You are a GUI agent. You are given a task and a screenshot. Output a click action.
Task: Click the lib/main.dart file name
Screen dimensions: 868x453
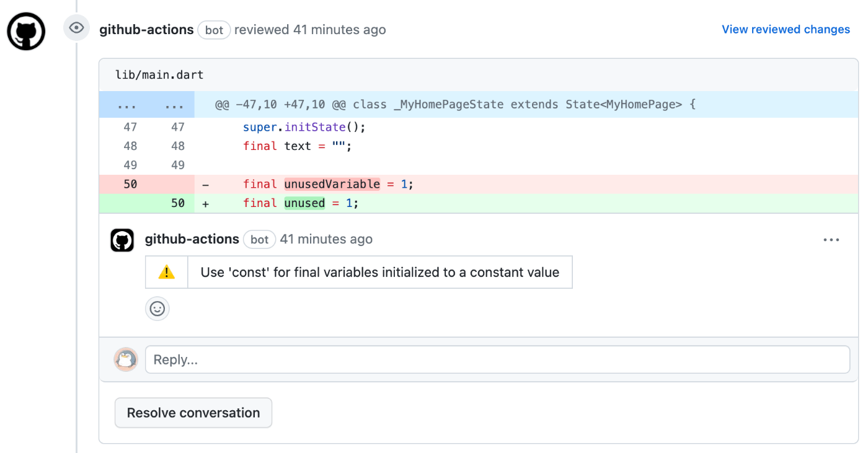click(x=159, y=75)
